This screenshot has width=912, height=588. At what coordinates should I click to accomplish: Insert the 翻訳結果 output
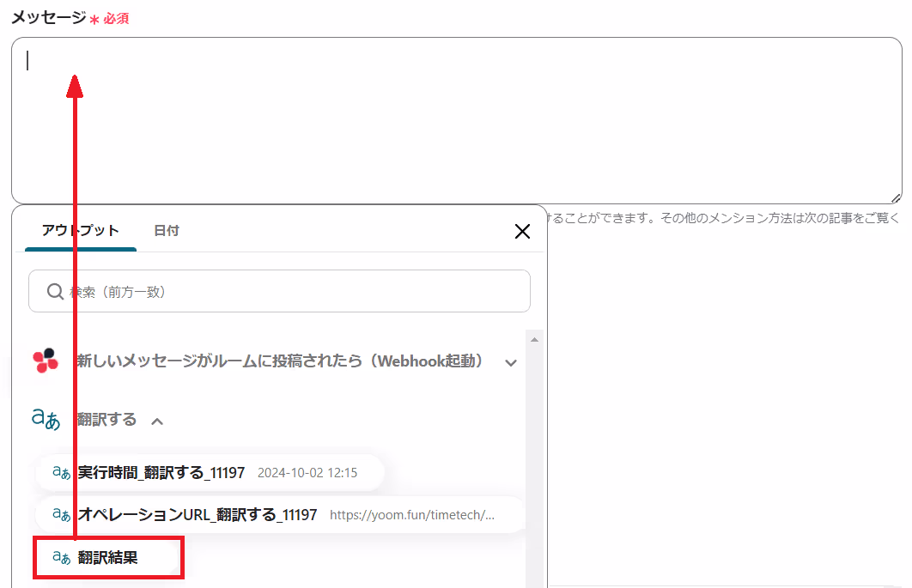pos(108,558)
